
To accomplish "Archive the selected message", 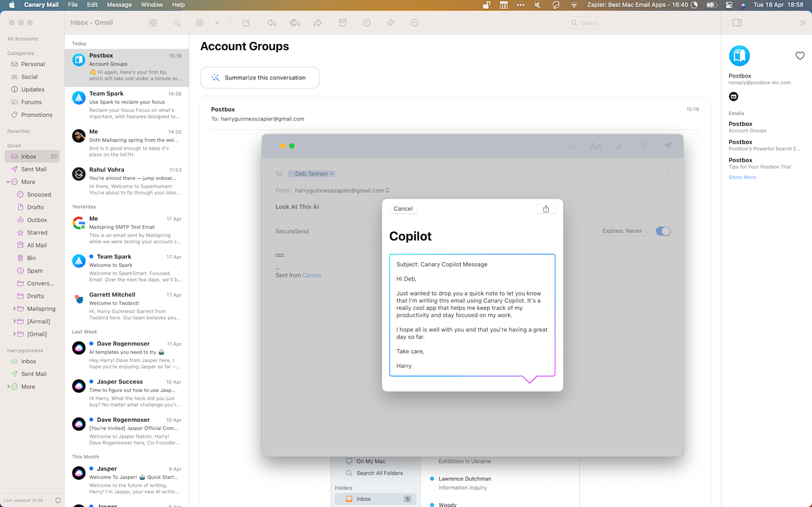I will click(x=343, y=23).
